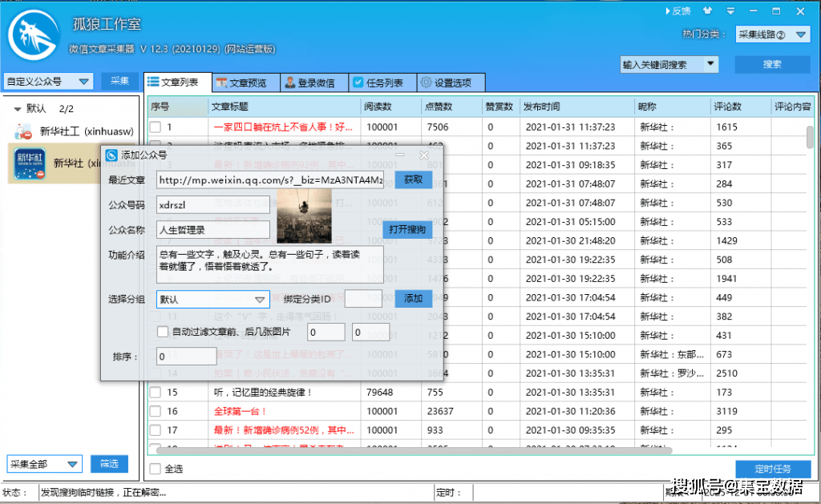Click the account avatar photo in the dialog
The height and width of the screenshot is (504, 821).
pos(304,216)
